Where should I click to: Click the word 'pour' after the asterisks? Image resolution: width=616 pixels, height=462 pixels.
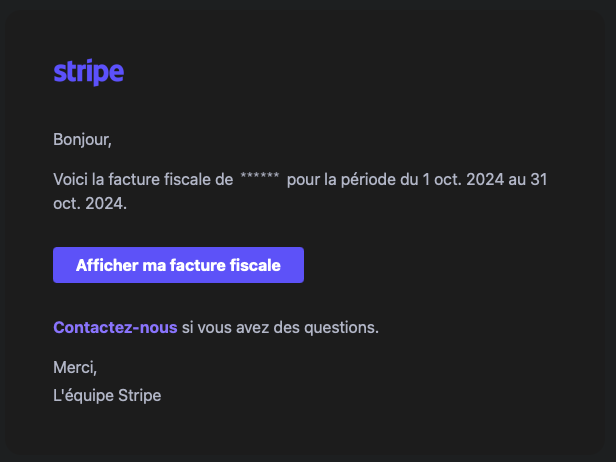pyautogui.click(x=303, y=180)
